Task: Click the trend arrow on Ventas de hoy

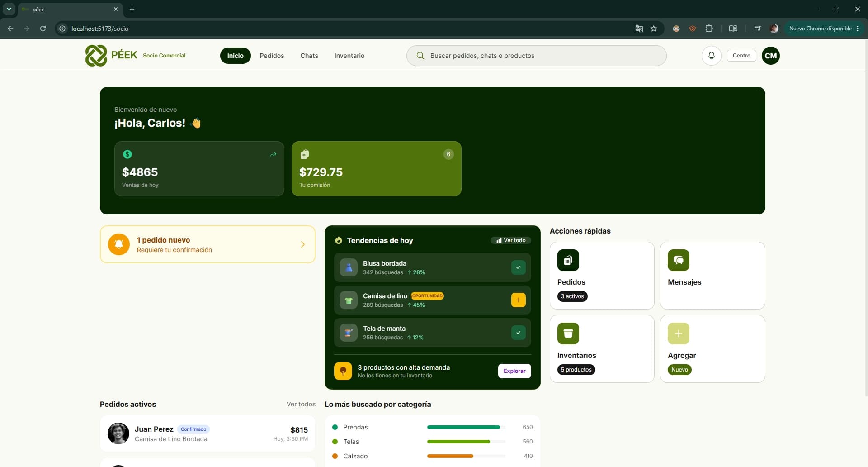Action: 273,154
